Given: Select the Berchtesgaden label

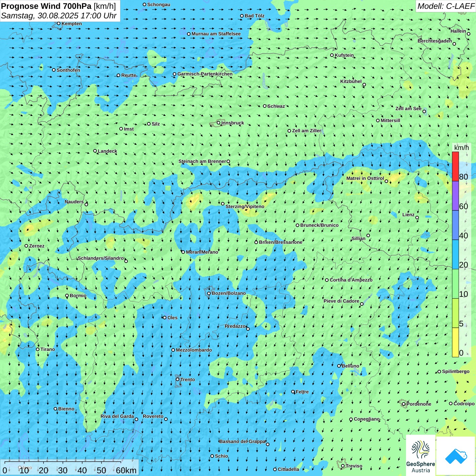Looking at the screenshot, I should click(x=435, y=41).
